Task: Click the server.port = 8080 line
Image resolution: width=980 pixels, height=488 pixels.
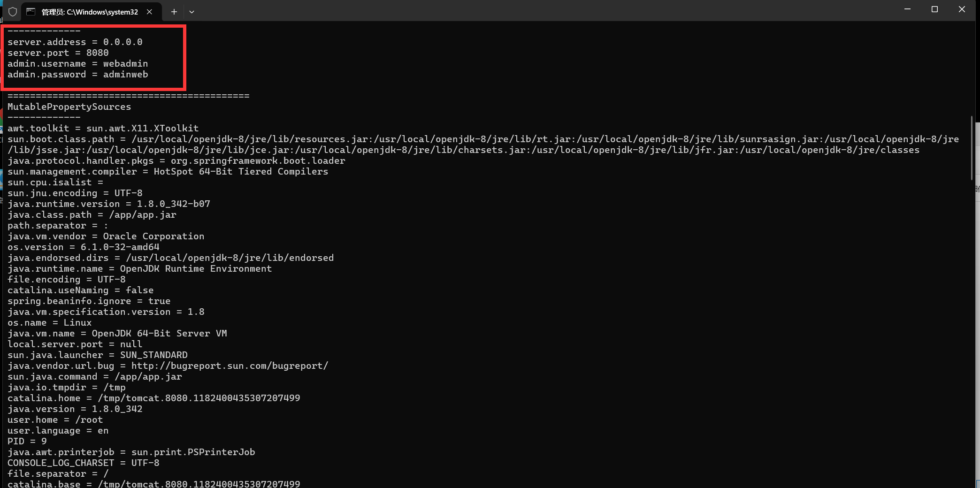Action: pos(58,53)
